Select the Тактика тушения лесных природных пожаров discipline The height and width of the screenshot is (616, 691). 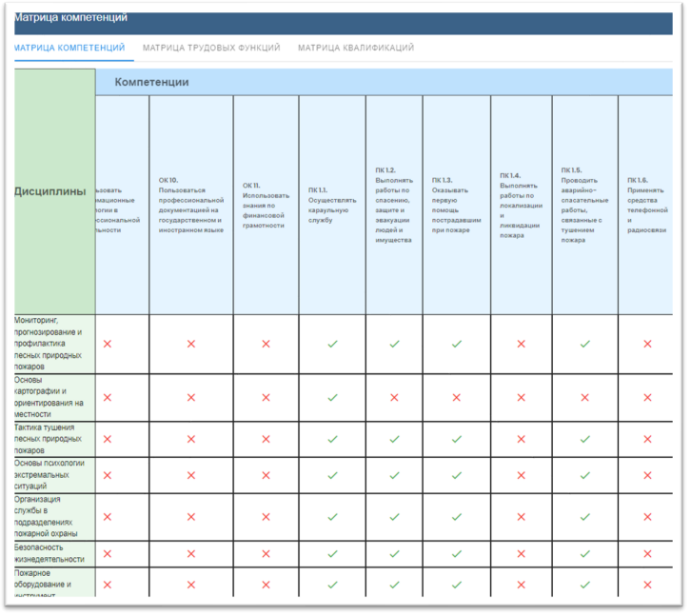click(x=54, y=439)
